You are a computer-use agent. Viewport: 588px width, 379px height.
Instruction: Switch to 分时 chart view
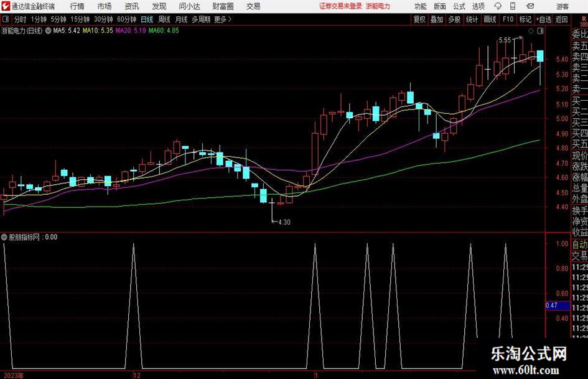(x=21, y=19)
